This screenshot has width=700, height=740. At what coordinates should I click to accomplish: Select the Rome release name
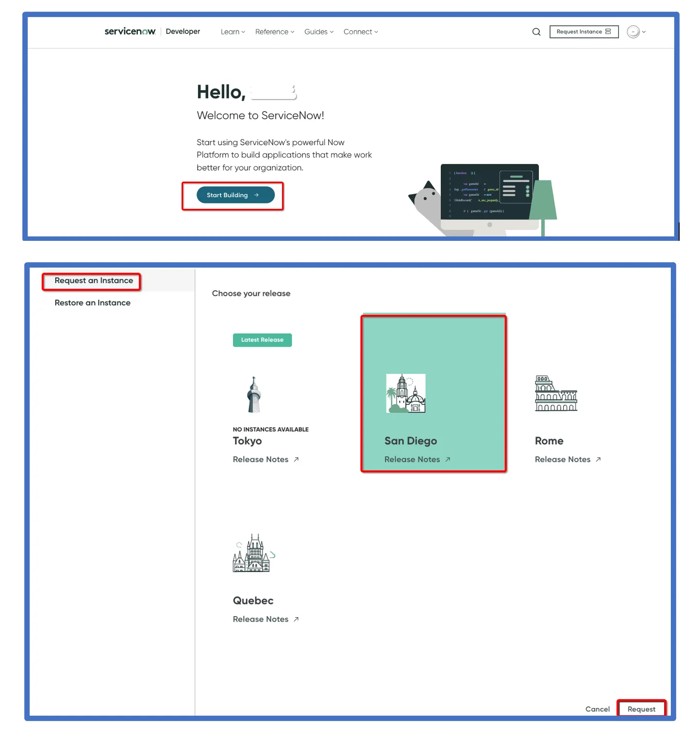click(549, 441)
